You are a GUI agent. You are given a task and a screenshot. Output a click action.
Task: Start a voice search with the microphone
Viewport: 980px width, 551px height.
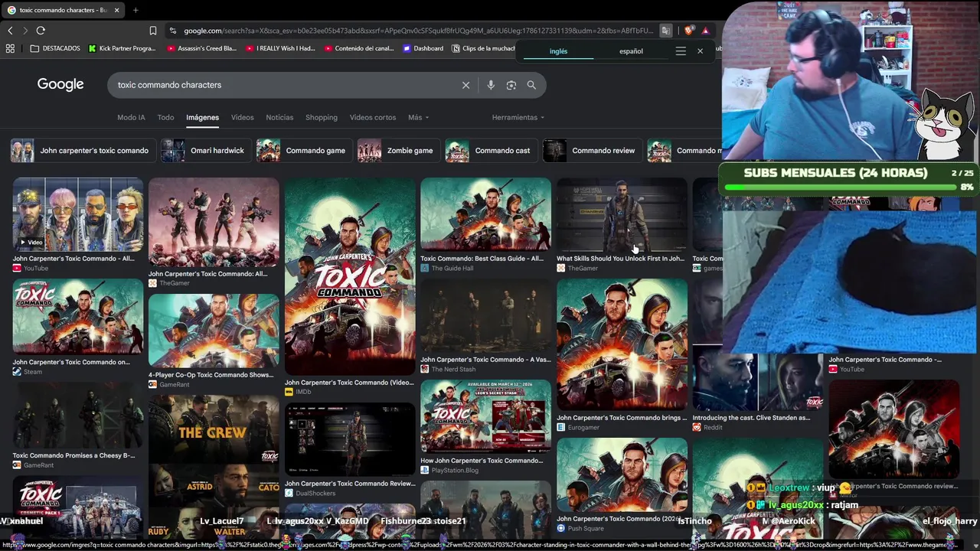tap(491, 85)
